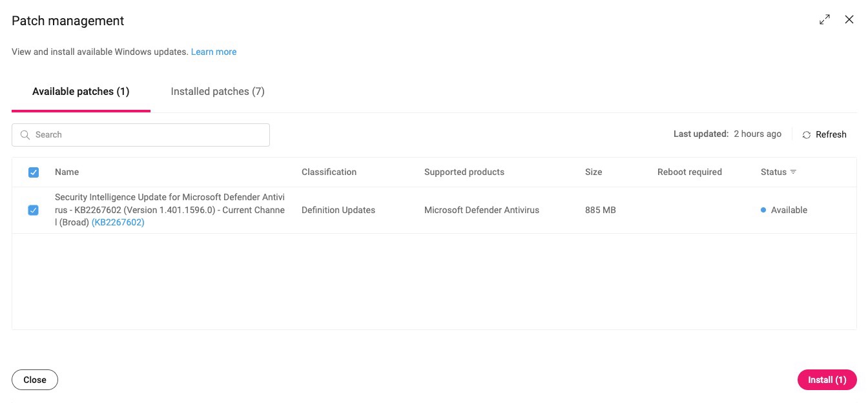Toggle the select-all checkbox in the header
The image size is (868, 403).
[34, 172]
